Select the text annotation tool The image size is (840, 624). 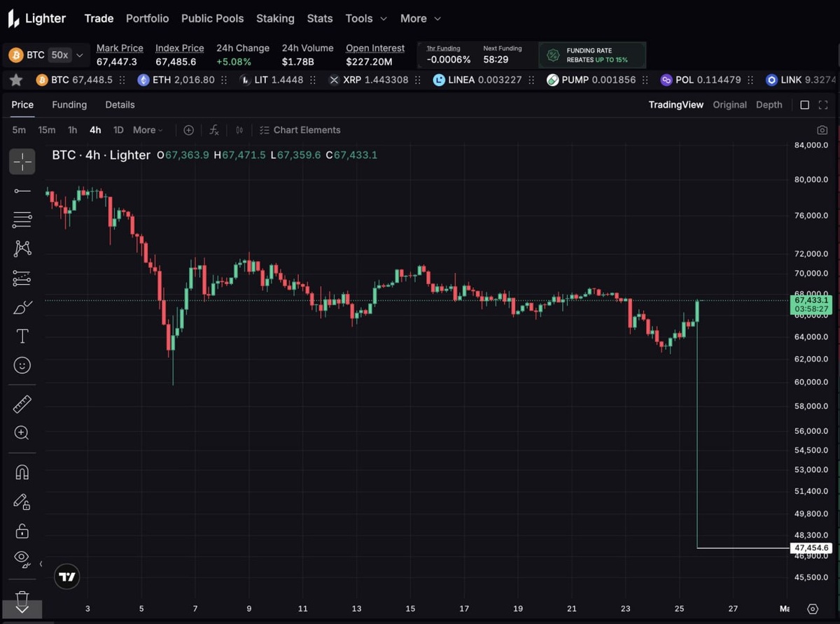pyautogui.click(x=22, y=336)
